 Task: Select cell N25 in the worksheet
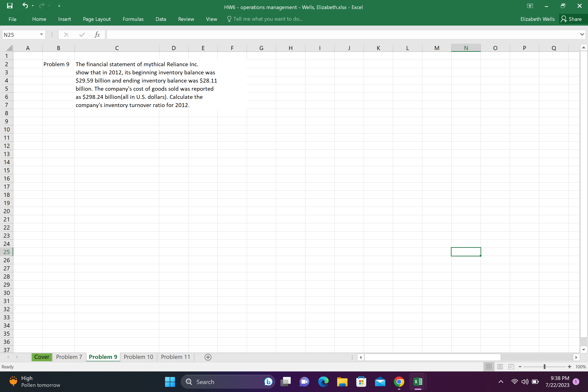[x=466, y=252]
